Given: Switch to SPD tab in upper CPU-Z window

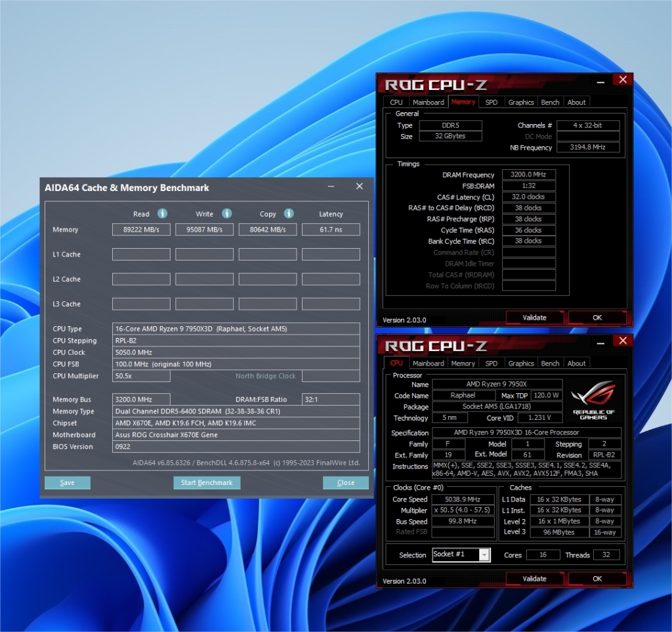Looking at the screenshot, I should pos(491,102).
